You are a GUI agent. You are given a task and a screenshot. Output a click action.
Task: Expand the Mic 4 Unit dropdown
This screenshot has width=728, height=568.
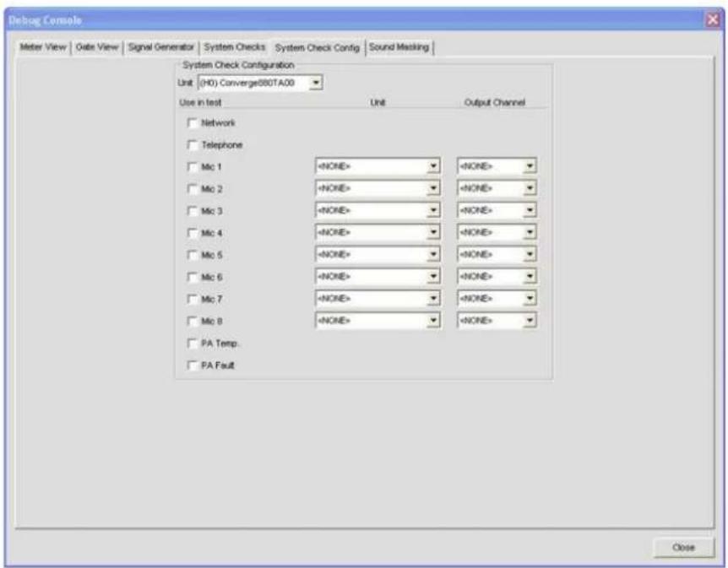point(378,232)
